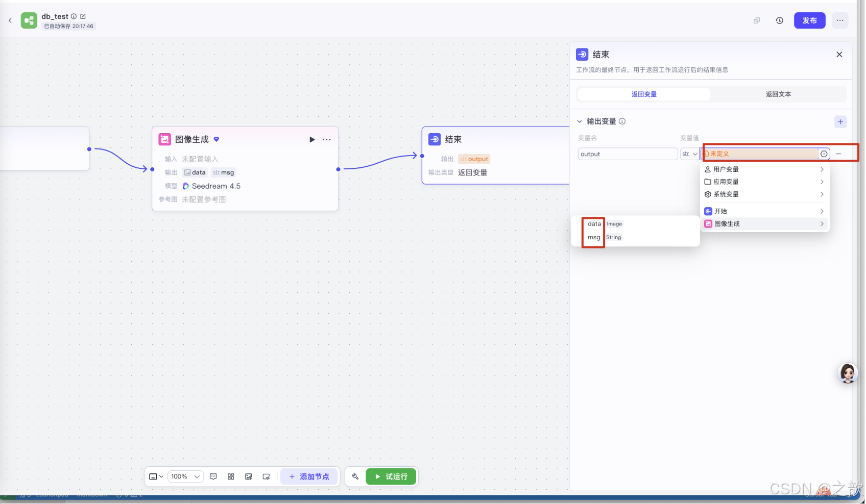The width and height of the screenshot is (866, 504).
Task: Click the avatar assistant on right edge
Action: tap(848, 373)
